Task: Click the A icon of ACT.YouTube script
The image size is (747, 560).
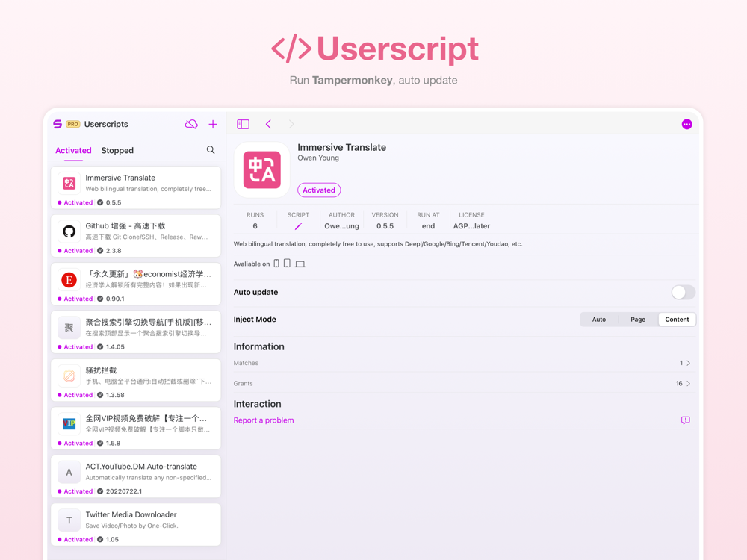Action: pyautogui.click(x=69, y=472)
